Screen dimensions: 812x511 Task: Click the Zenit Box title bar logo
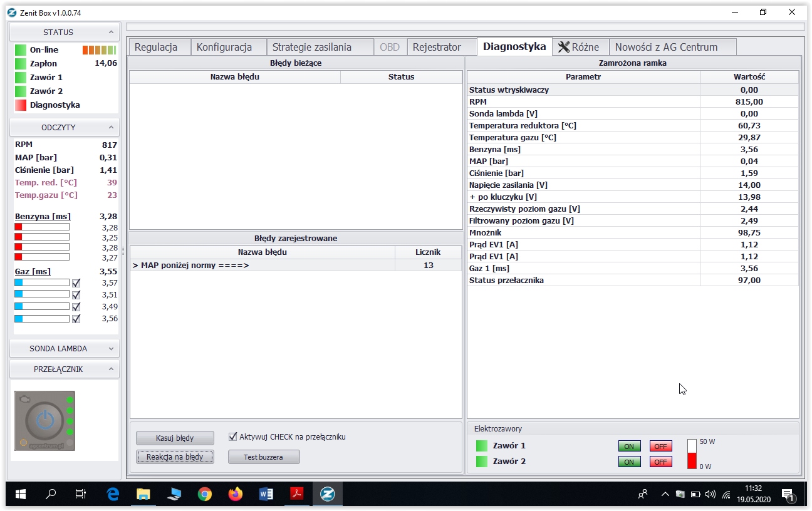[x=11, y=13]
